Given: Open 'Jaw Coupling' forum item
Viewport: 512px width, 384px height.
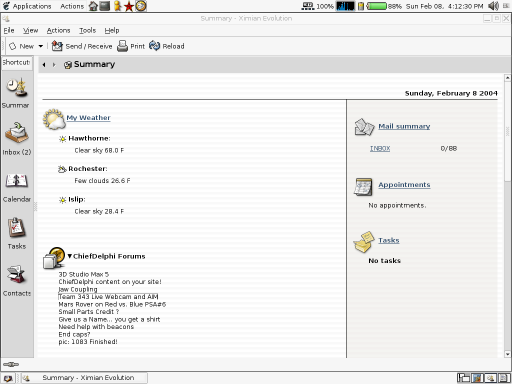Looking at the screenshot, I should (78, 289).
